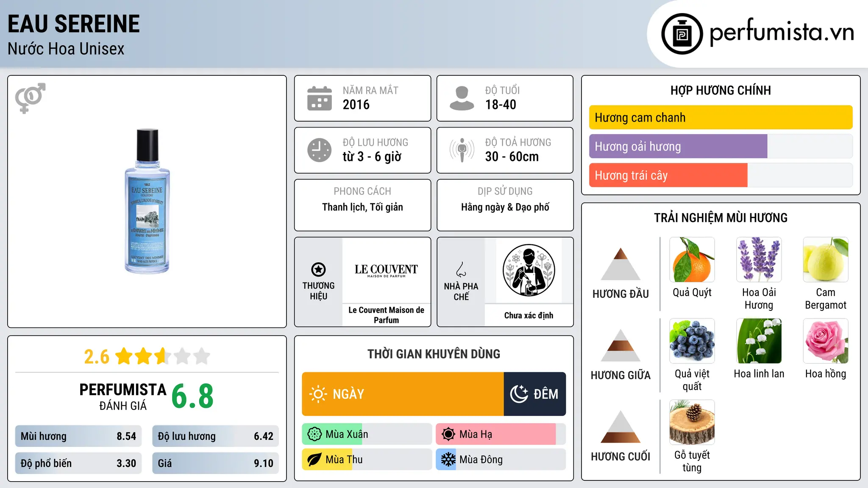Click the Hương cuối pyramid icon

click(620, 427)
